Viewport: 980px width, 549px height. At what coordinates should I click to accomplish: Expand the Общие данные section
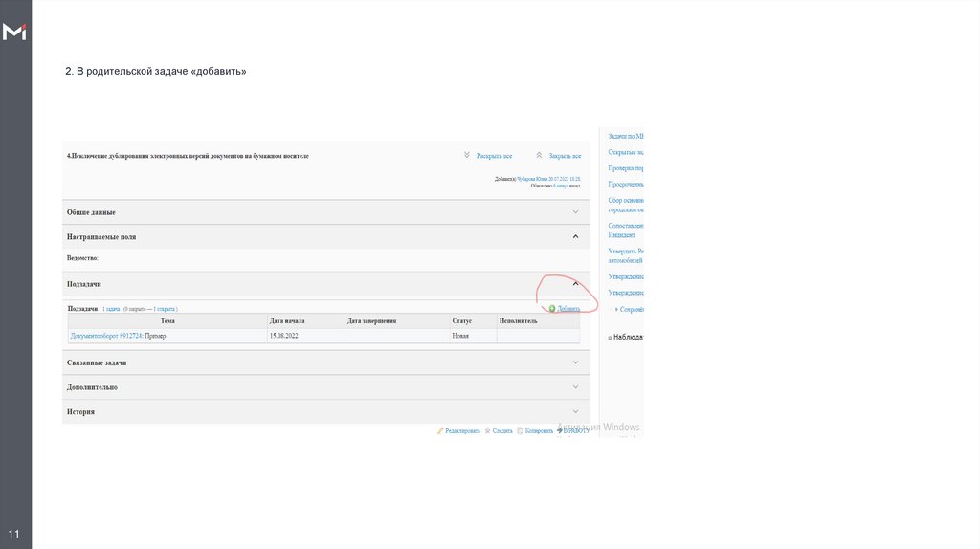click(x=575, y=212)
